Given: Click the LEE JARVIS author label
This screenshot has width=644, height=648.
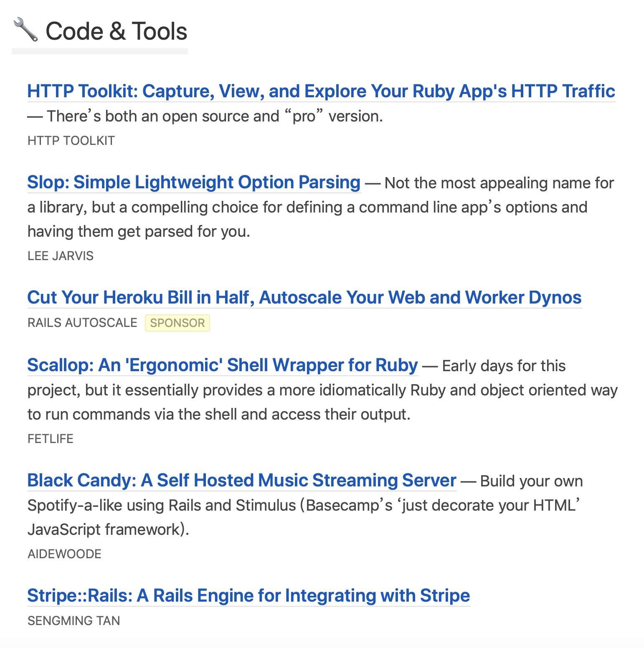Looking at the screenshot, I should [x=61, y=256].
